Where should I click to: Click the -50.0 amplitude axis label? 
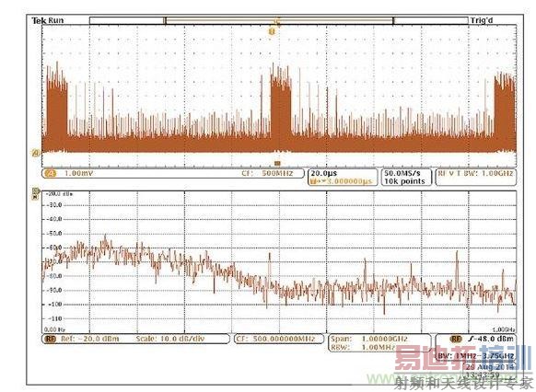(x=54, y=234)
